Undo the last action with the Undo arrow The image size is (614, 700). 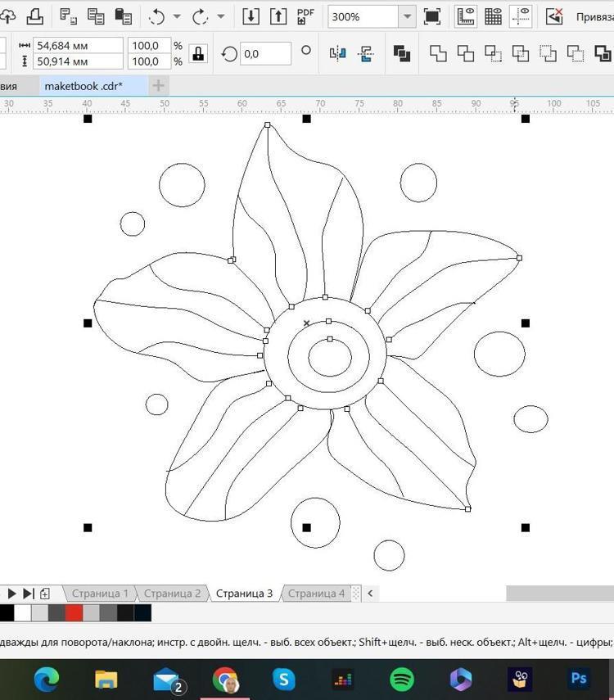click(x=156, y=17)
